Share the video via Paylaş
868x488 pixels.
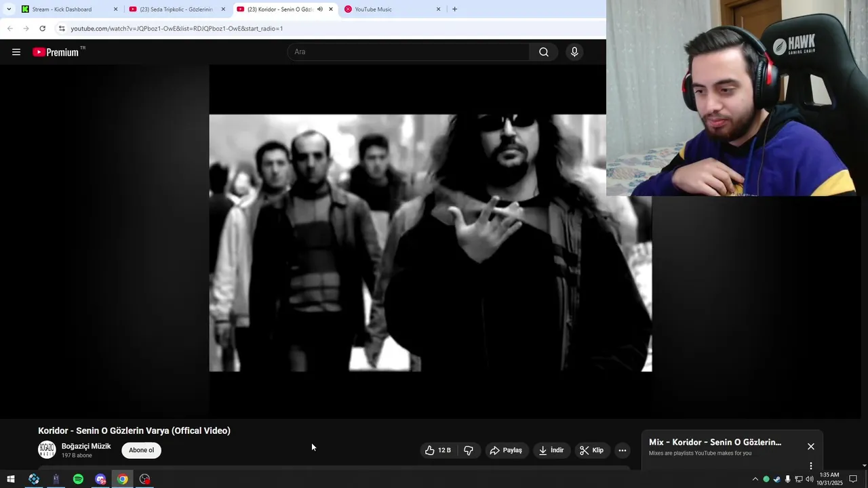[506, 450]
